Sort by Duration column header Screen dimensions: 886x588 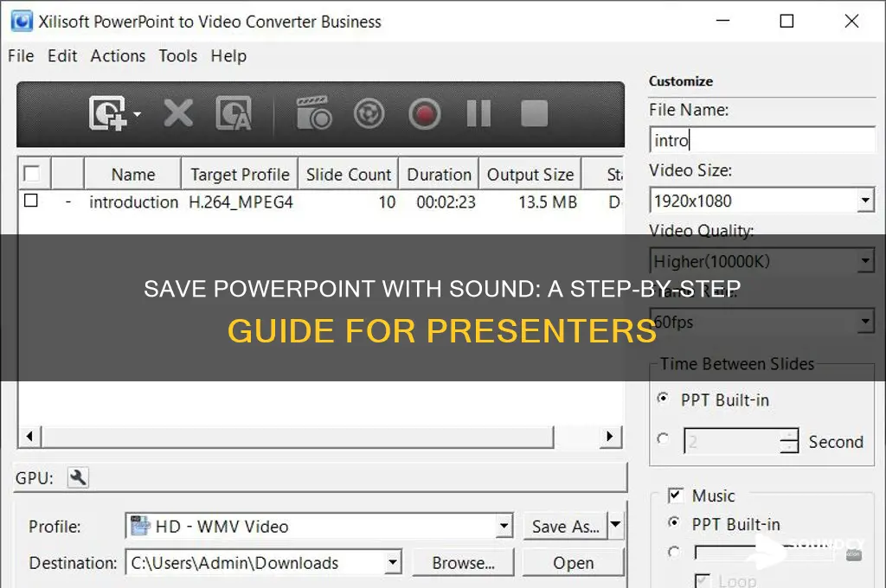[x=439, y=174]
